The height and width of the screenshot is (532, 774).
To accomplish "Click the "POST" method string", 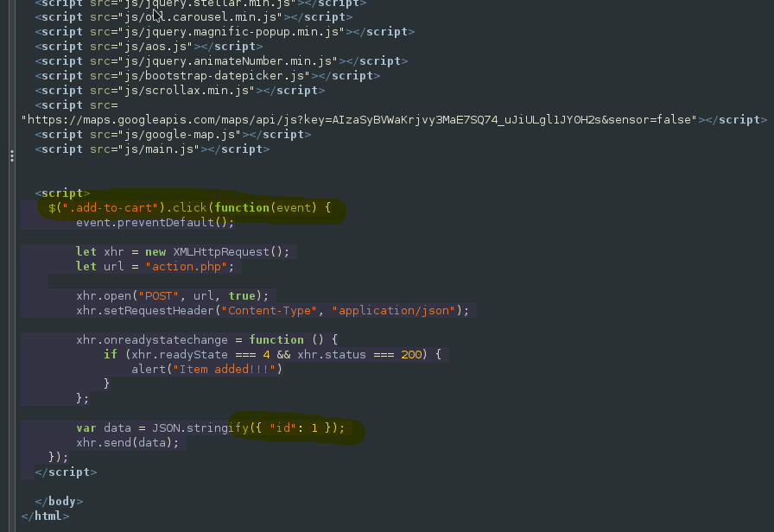I will (158, 296).
